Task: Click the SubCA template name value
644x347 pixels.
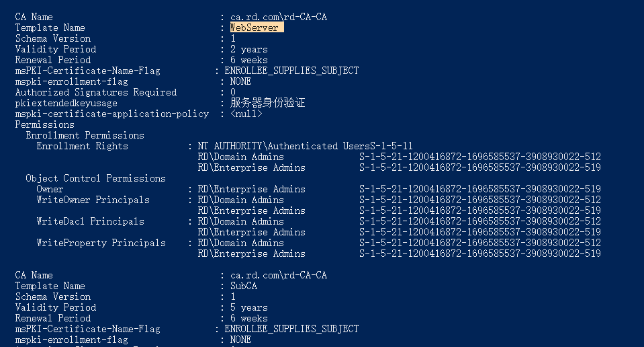Action: click(244, 286)
